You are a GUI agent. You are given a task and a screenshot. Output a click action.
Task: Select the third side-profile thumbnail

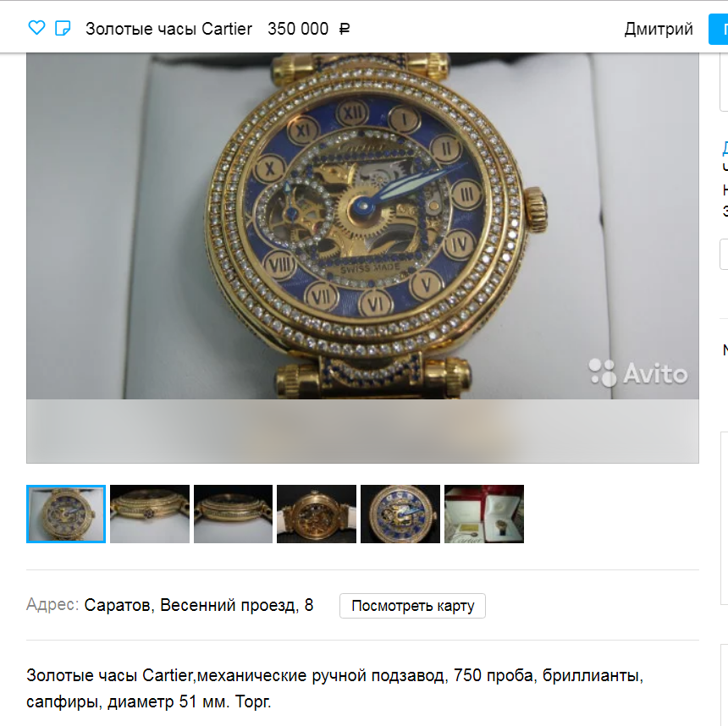point(233,514)
